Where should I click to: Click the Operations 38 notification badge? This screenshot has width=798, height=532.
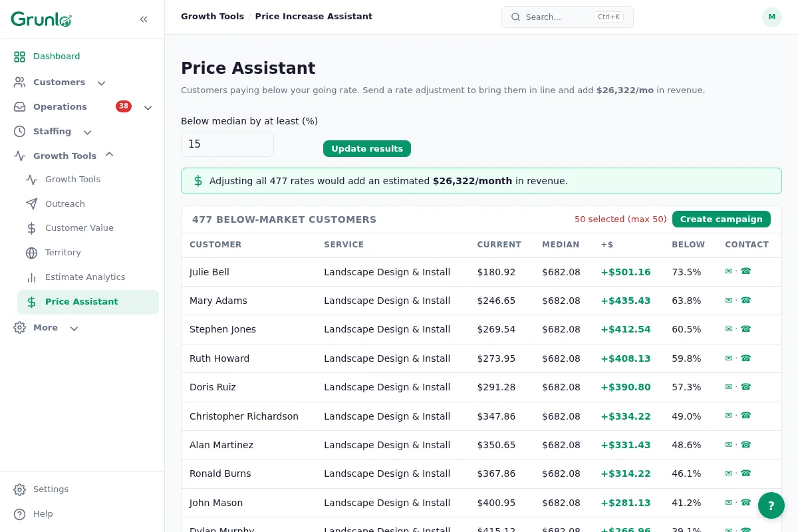point(124,106)
